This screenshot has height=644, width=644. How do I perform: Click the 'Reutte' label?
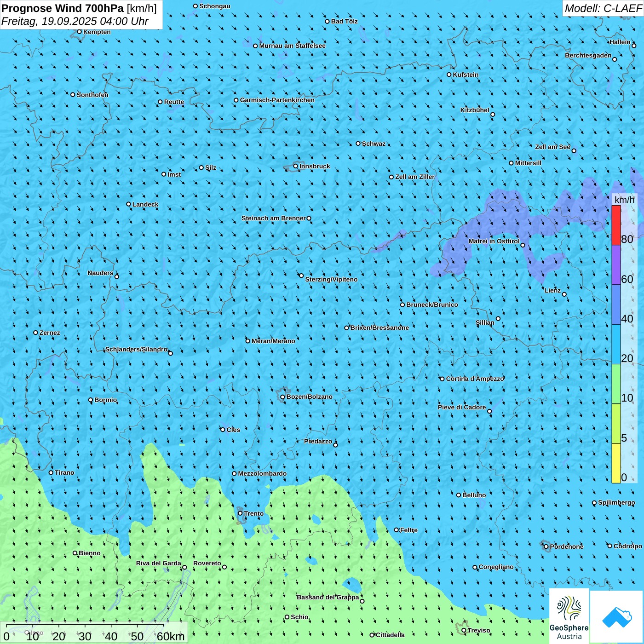tap(174, 102)
